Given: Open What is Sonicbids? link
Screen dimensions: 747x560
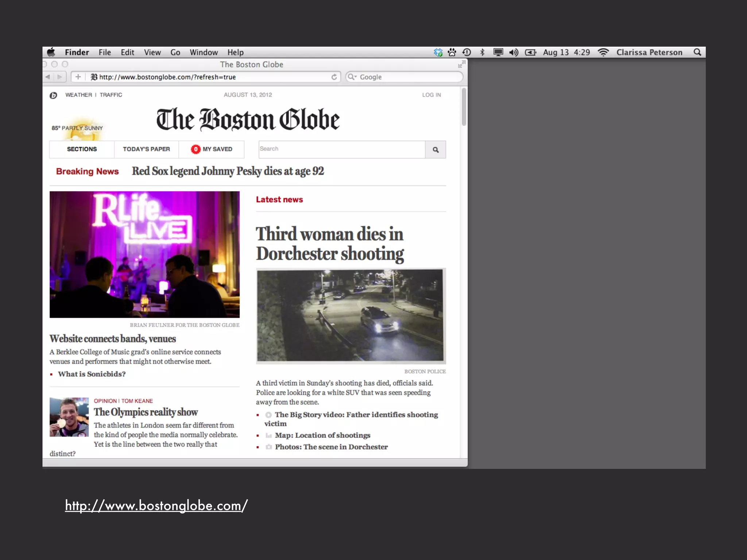Looking at the screenshot, I should 92,374.
